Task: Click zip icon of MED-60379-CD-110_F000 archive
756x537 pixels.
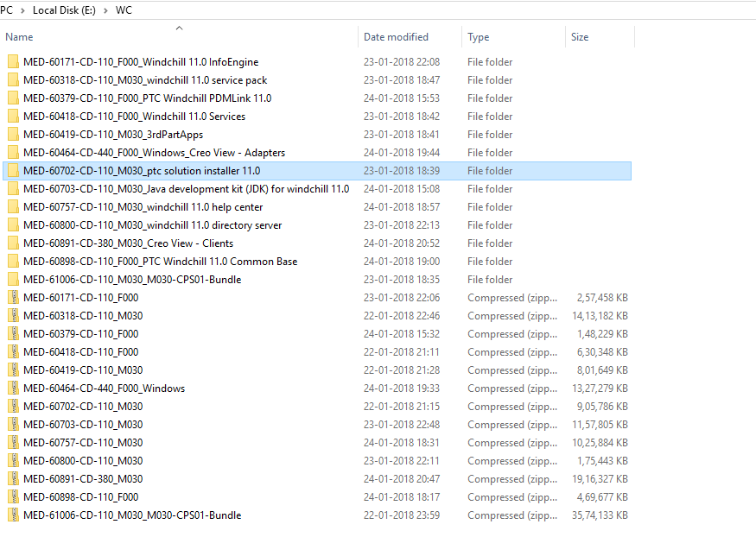Action: (x=14, y=334)
